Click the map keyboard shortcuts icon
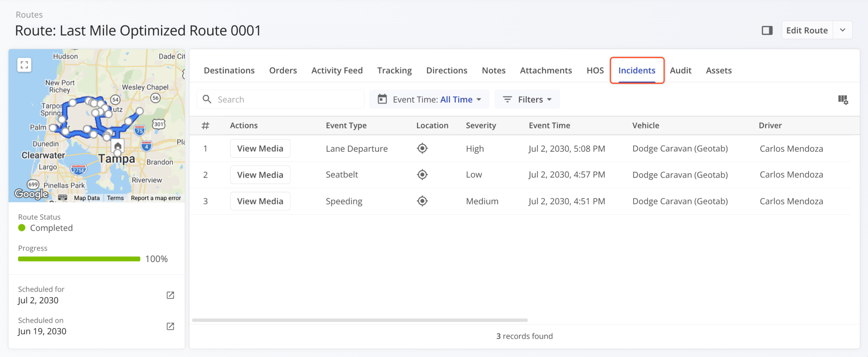 63,198
